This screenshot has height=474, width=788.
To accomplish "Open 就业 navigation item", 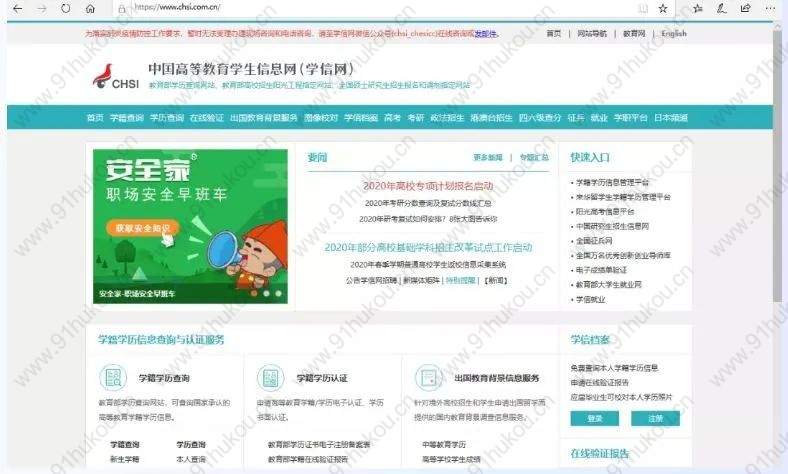I will (x=599, y=118).
